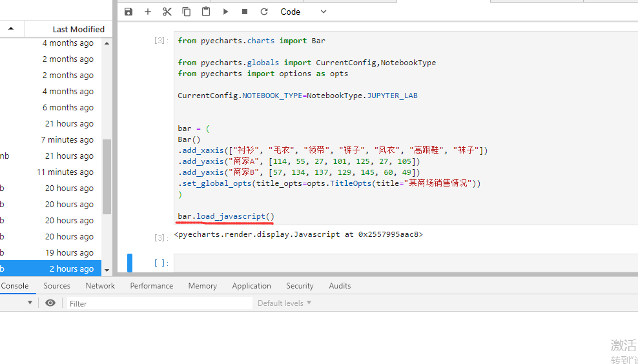Screen dimensions: 638x364
Task: Click inside the empty notebook cell
Action: [406, 263]
